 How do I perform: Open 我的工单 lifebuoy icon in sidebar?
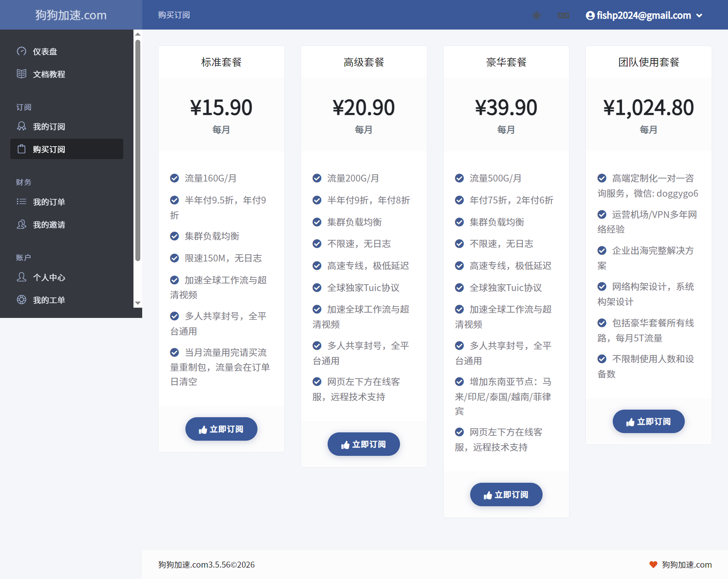[22, 300]
